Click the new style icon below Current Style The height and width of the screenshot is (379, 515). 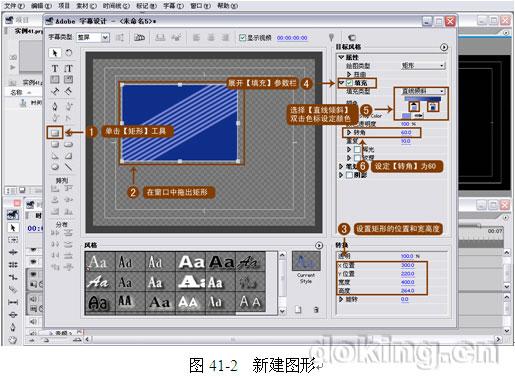click(298, 310)
